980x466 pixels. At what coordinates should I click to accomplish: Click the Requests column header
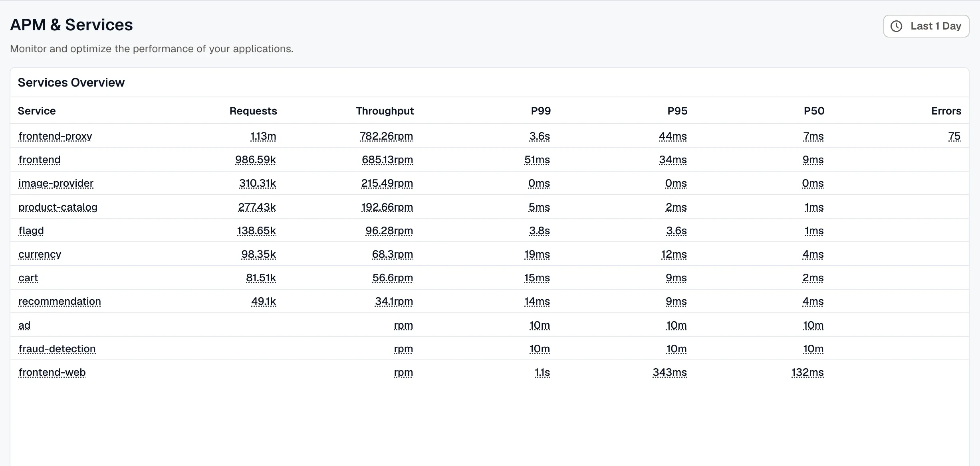253,111
